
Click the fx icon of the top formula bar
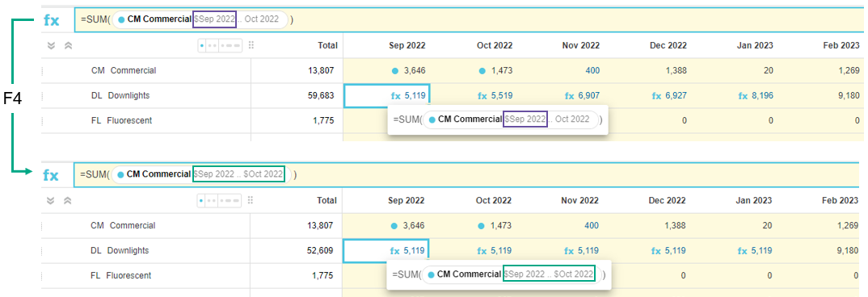pyautogui.click(x=52, y=20)
